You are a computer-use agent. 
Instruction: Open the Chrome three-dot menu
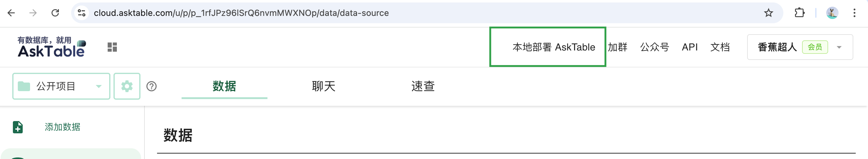point(854,13)
